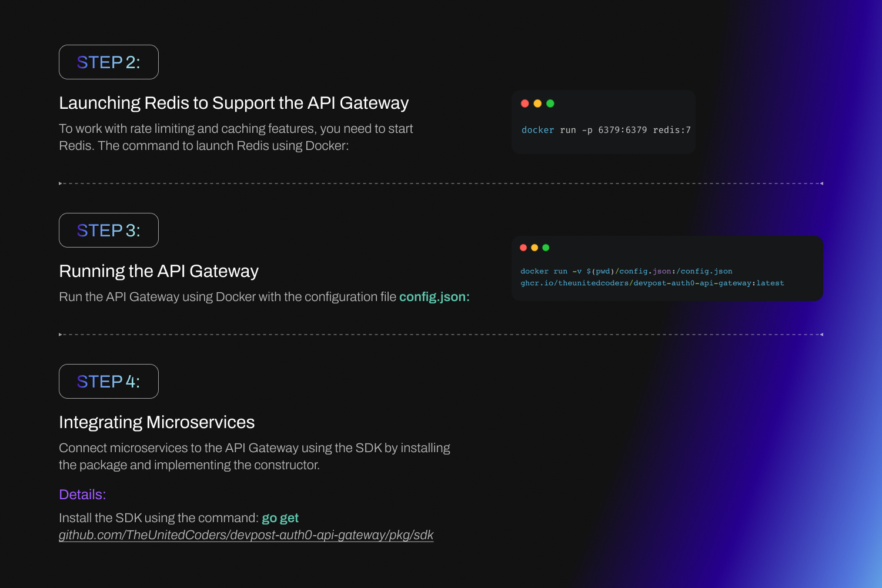The height and width of the screenshot is (588, 882).
Task: Click the red dot in Redis terminal window
Action: (x=525, y=103)
